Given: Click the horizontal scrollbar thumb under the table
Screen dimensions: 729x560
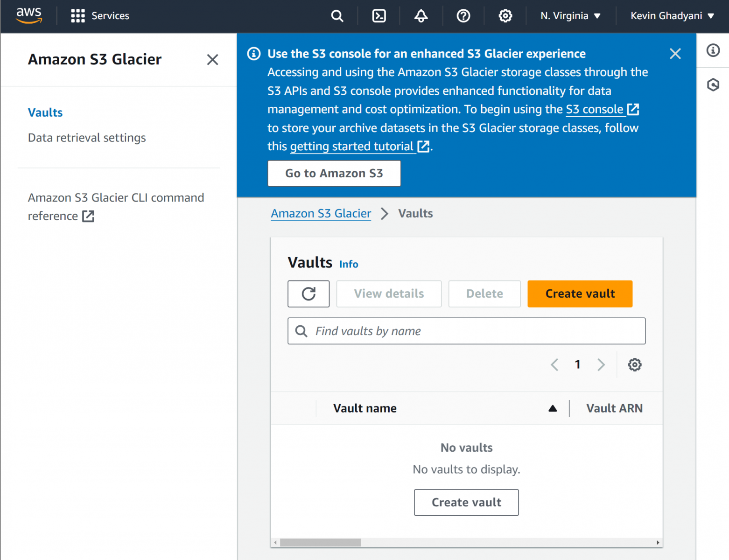Looking at the screenshot, I should (x=320, y=543).
